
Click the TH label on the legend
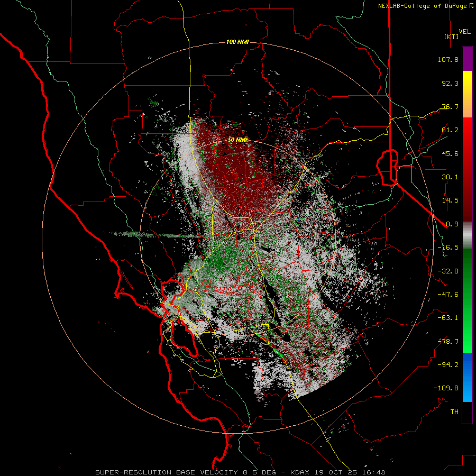[x=454, y=412]
